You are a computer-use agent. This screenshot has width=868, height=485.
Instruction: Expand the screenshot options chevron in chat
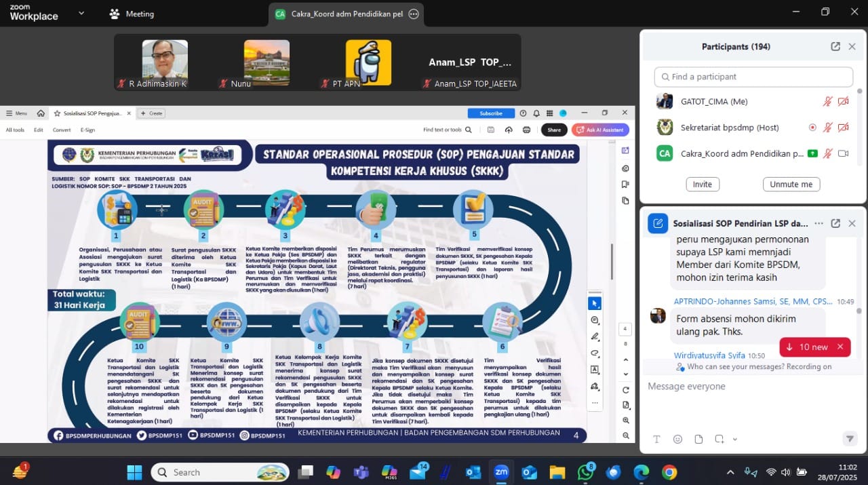click(734, 440)
